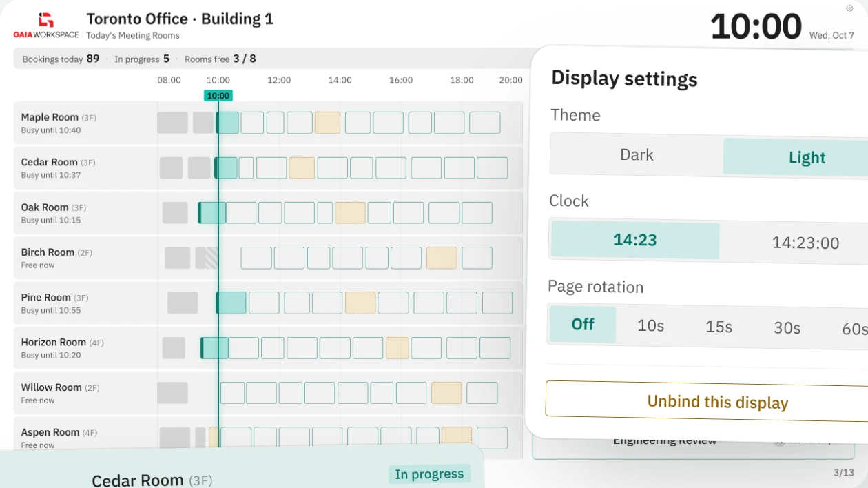Click the Gaia Workspace logo
The width and height of the screenshot is (868, 488).
(x=46, y=26)
